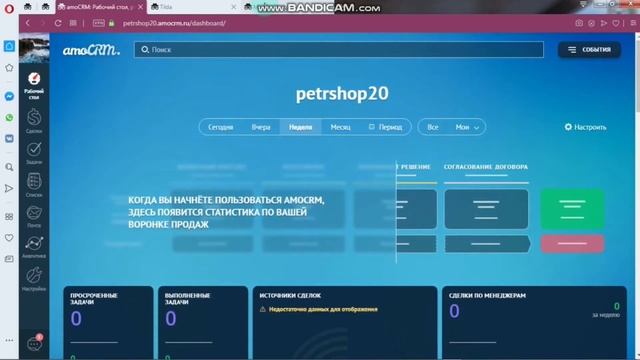Click the green successful deals block
Screen dimensions: 640x360
[572, 209]
